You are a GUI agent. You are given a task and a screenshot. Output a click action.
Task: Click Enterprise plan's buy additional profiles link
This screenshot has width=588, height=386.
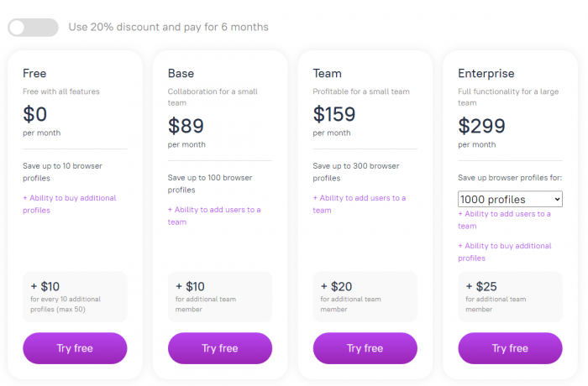(504, 252)
